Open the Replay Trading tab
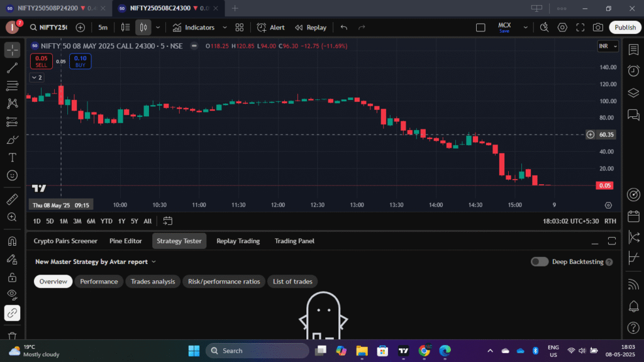This screenshot has height=362, width=644. click(x=238, y=241)
